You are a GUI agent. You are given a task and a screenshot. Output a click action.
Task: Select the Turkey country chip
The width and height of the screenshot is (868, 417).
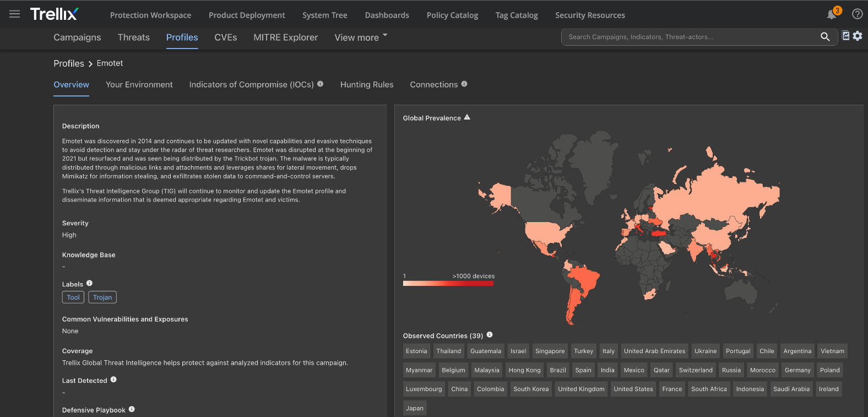(x=584, y=351)
